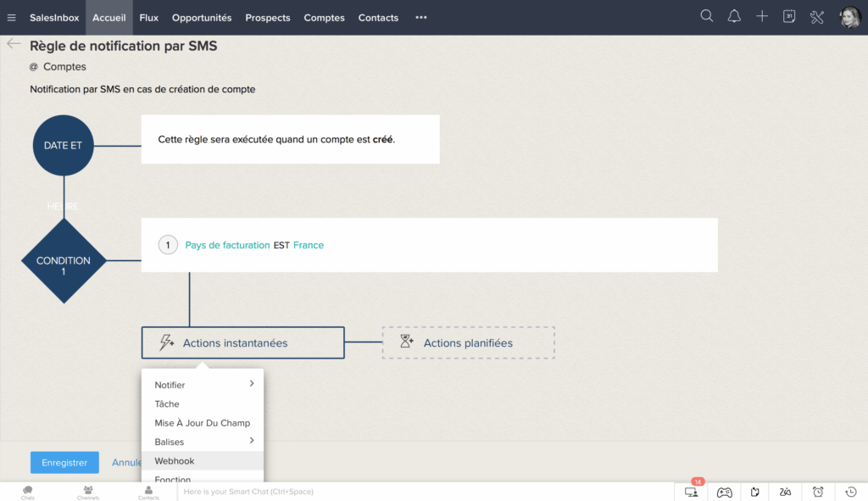Image resolution: width=868 pixels, height=501 pixels.
Task: Open the gamepad icon
Action: point(724,492)
